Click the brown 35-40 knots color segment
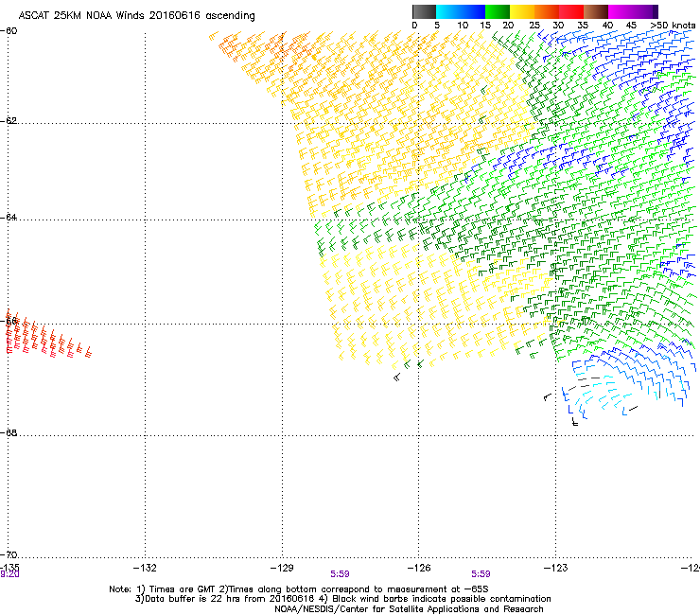Viewport: 700px width, 615px height. 596,11
